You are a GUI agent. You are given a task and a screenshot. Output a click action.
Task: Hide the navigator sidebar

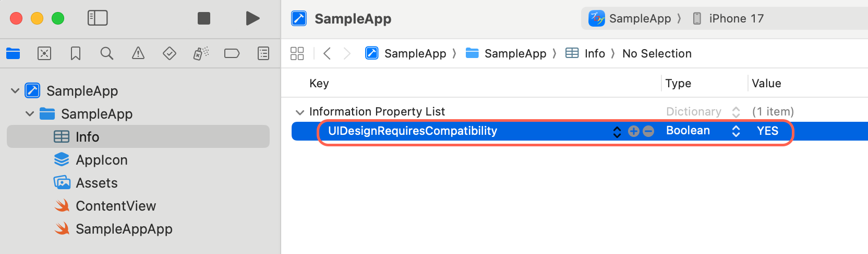click(98, 18)
